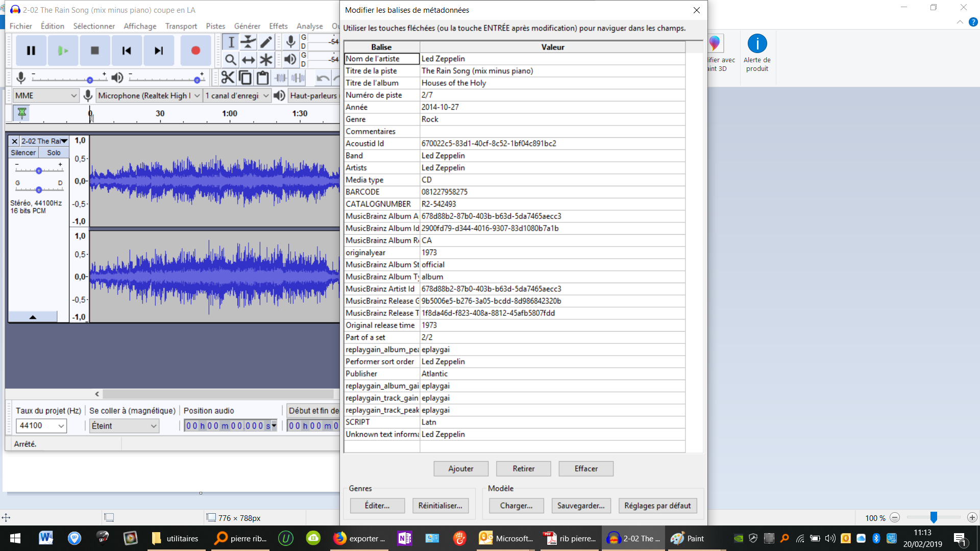Click the Paste clipboard icon
This screenshot has width=980, height=551.
[262, 78]
